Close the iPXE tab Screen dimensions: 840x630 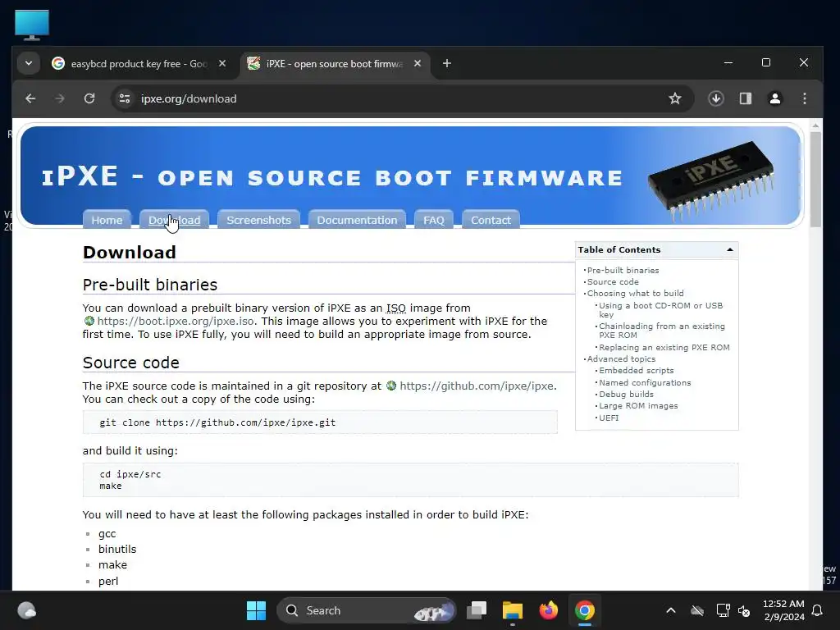click(418, 64)
